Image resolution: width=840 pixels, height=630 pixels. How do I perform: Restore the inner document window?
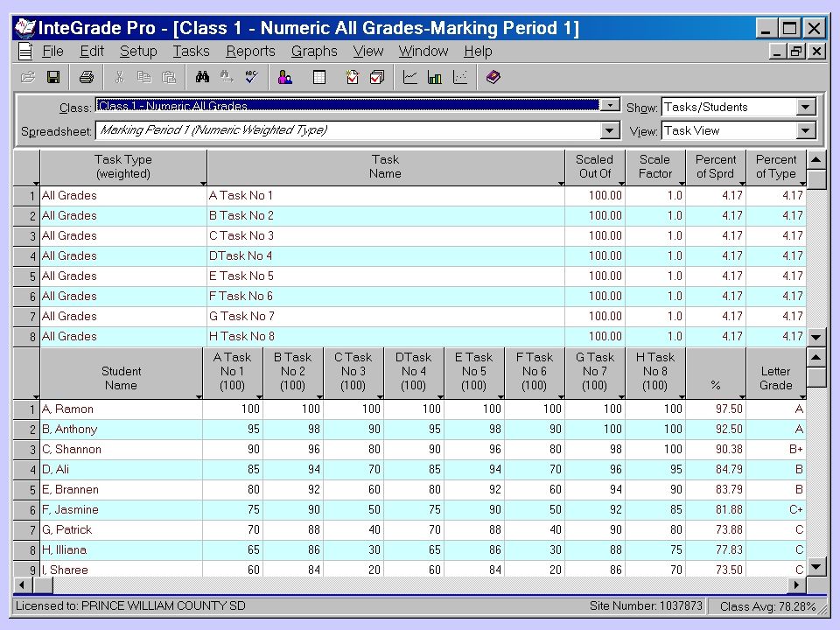[x=796, y=52]
